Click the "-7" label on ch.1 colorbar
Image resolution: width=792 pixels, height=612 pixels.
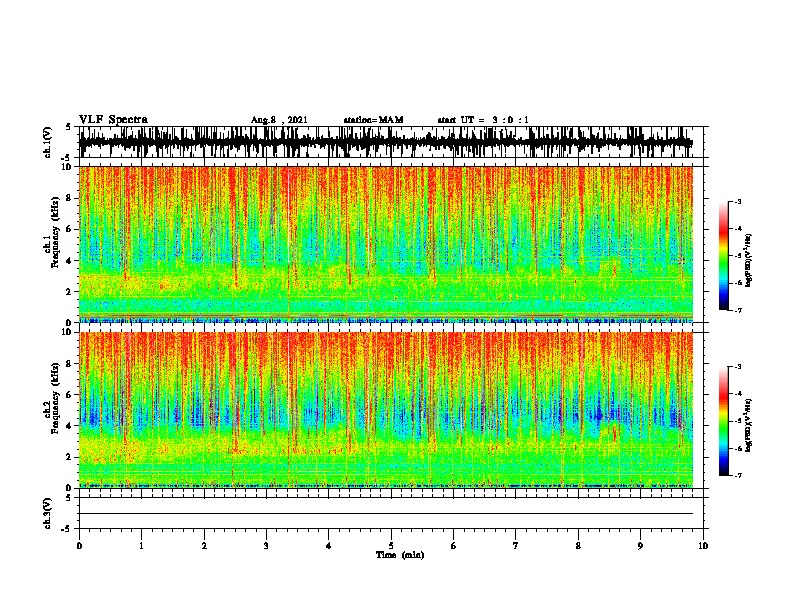click(737, 310)
